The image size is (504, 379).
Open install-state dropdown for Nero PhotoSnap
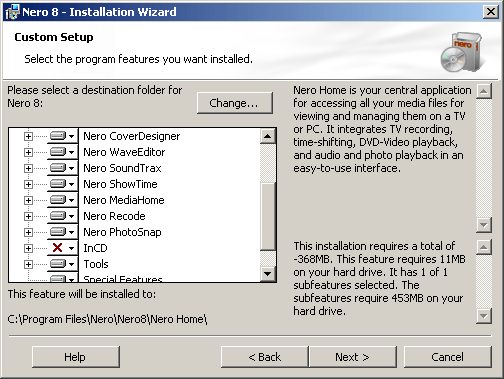(62, 232)
